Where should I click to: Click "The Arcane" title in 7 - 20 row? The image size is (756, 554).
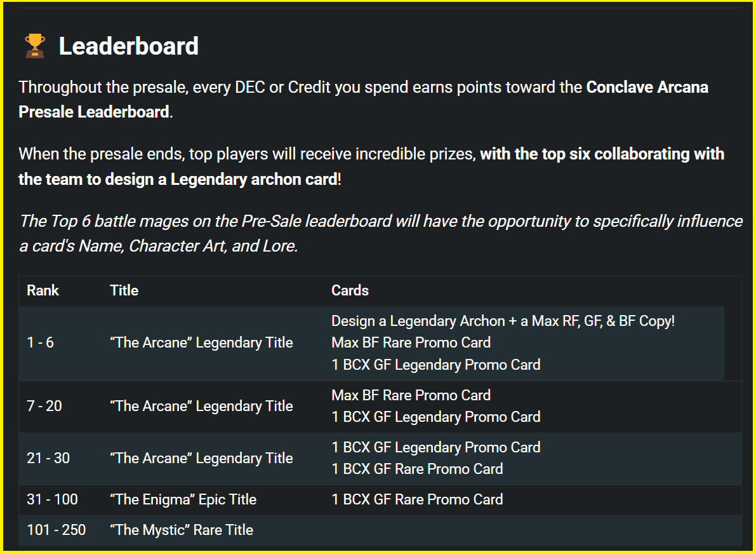201,407
